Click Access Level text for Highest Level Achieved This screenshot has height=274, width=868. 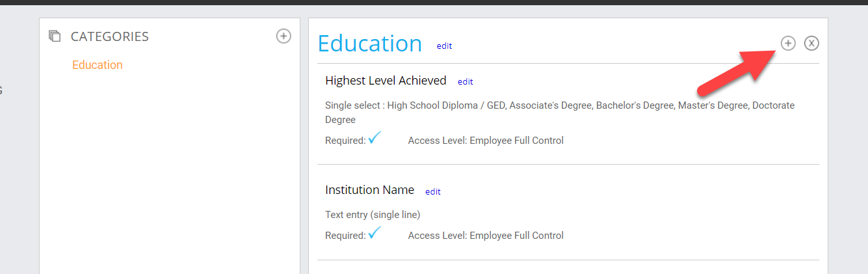coord(485,141)
